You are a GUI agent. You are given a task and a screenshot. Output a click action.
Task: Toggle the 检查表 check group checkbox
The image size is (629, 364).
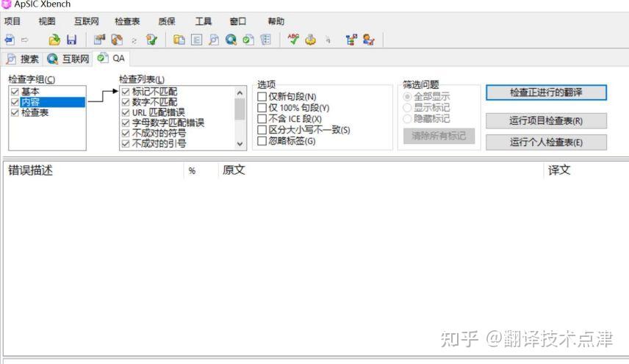[15, 112]
